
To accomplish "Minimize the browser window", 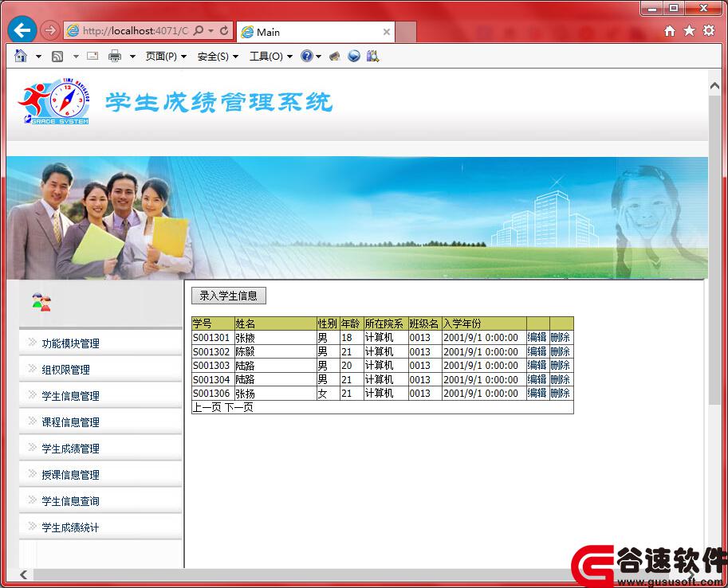I will click(x=653, y=8).
